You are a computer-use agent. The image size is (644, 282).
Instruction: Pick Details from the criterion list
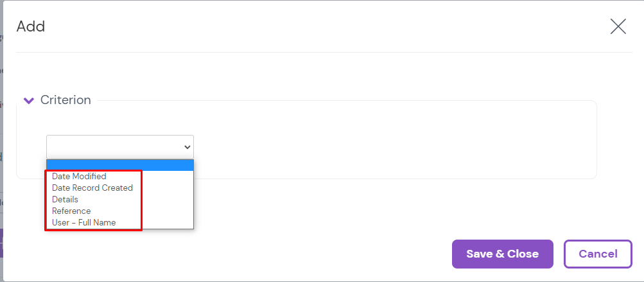pyautogui.click(x=65, y=199)
